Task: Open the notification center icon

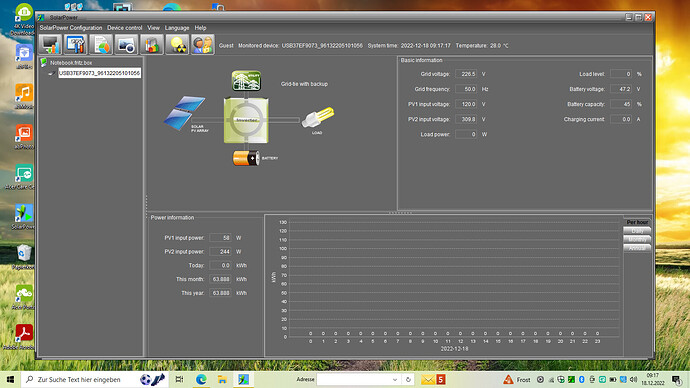Action: [677, 379]
